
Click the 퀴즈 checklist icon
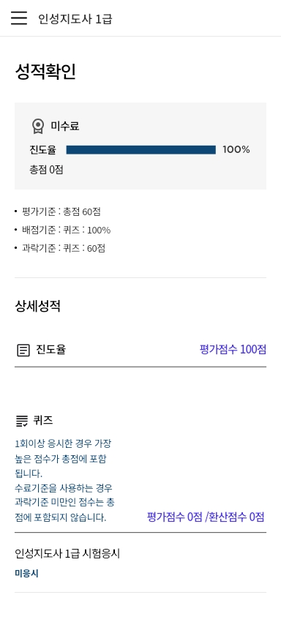(x=22, y=421)
